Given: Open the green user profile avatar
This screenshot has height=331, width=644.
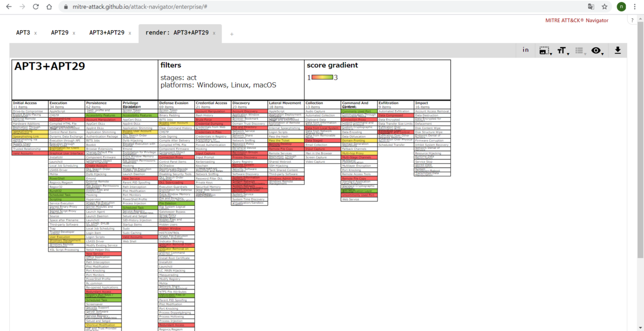Looking at the screenshot, I should 621,7.
